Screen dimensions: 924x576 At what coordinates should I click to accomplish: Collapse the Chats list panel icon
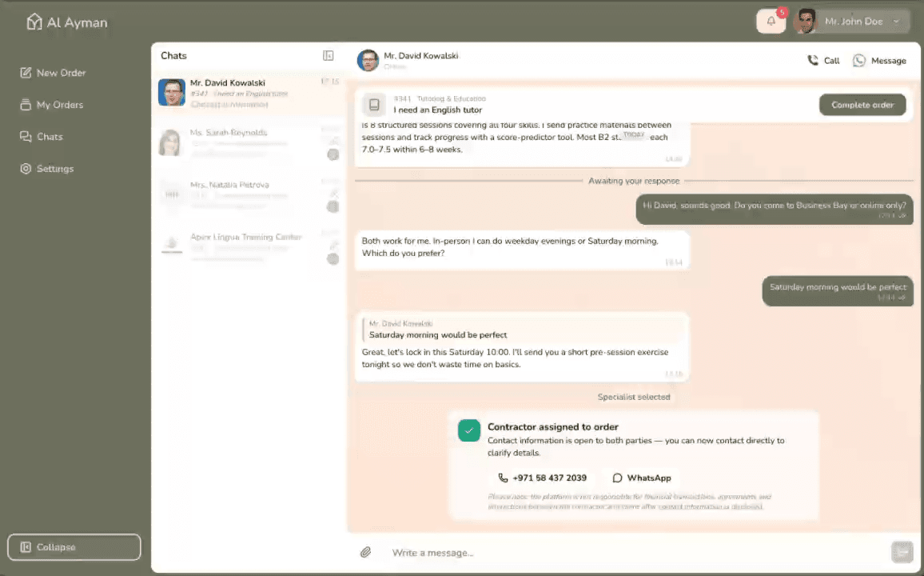[x=329, y=55]
